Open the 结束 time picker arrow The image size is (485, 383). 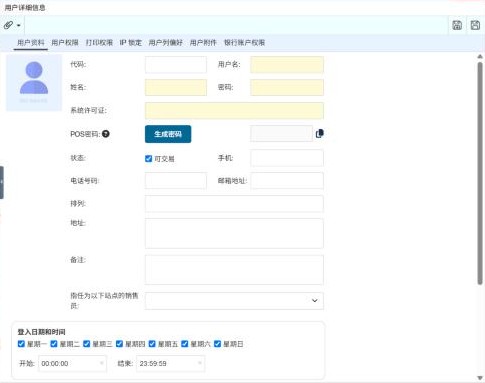click(x=200, y=363)
